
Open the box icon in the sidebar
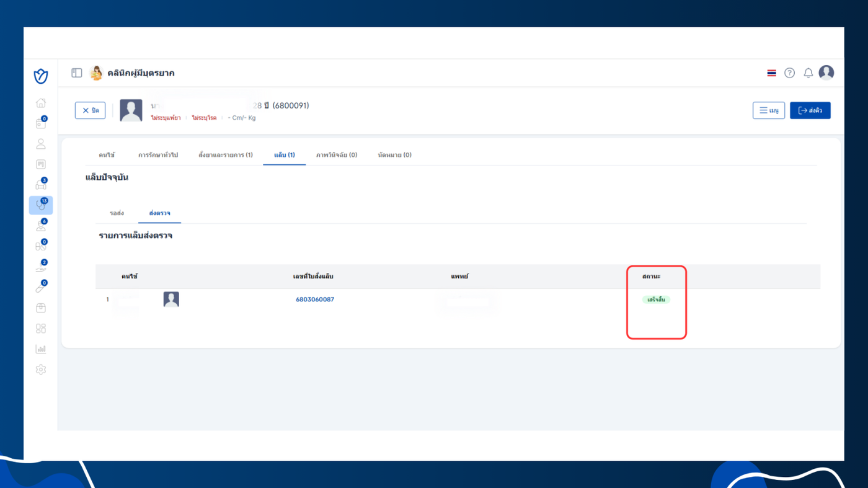(41, 308)
